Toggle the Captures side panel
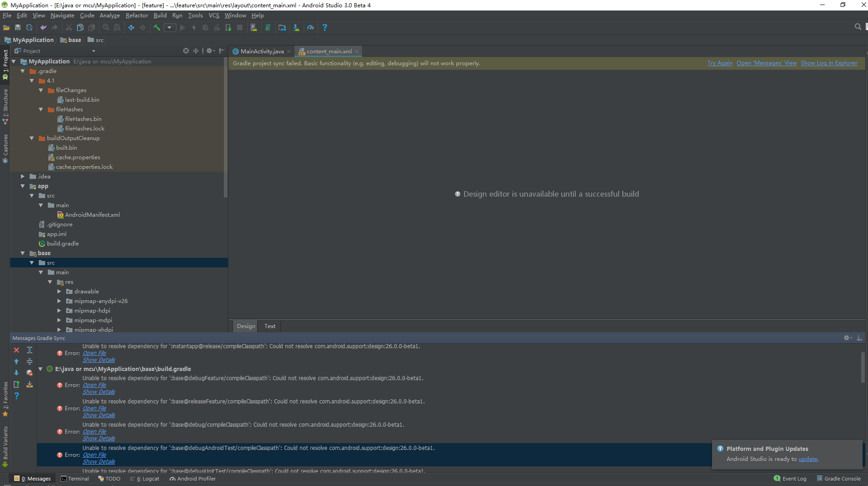 point(5,148)
